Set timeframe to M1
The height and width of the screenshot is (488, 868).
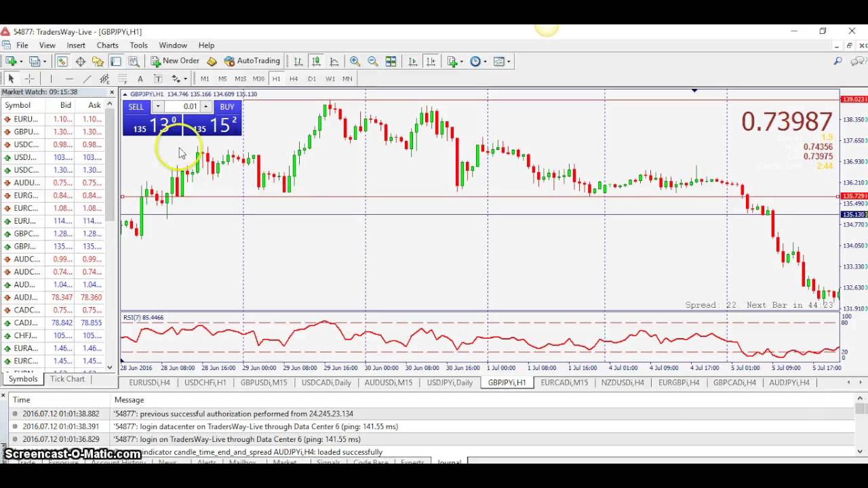pos(205,79)
